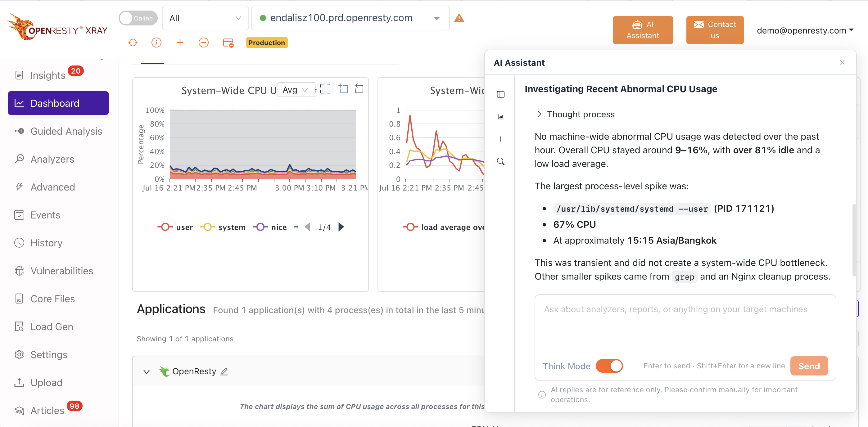Viewport: 868px width, 427px height.
Task: Close the AI Assistant panel
Action: pos(842,62)
